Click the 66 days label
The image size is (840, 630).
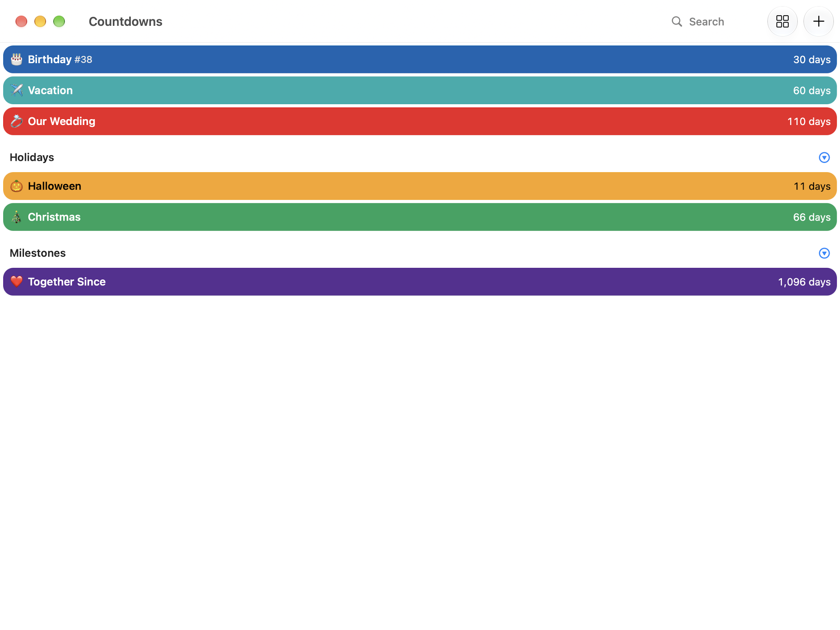click(x=812, y=217)
